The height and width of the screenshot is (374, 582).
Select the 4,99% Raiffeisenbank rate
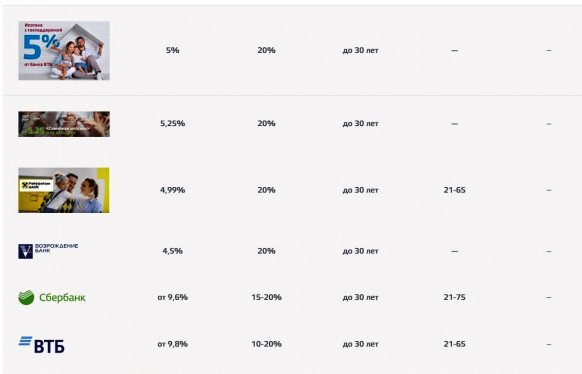click(173, 190)
